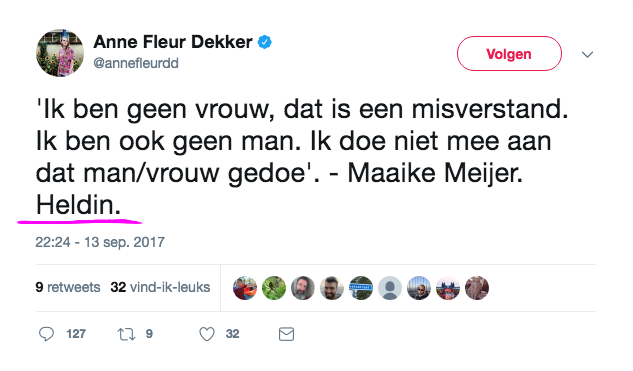Open Anne Fleur Dekker's profile picture
The image size is (633, 371).
(x=60, y=53)
